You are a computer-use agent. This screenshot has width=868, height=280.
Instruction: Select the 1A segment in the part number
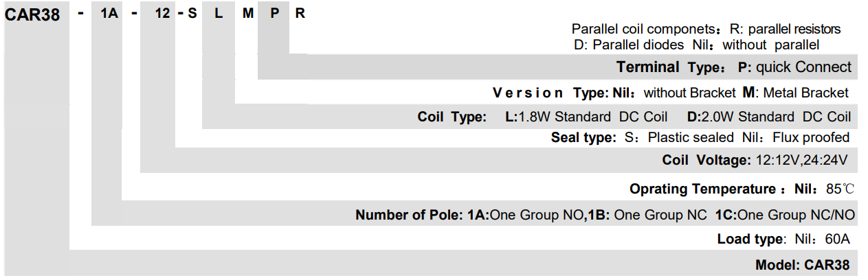[109, 14]
